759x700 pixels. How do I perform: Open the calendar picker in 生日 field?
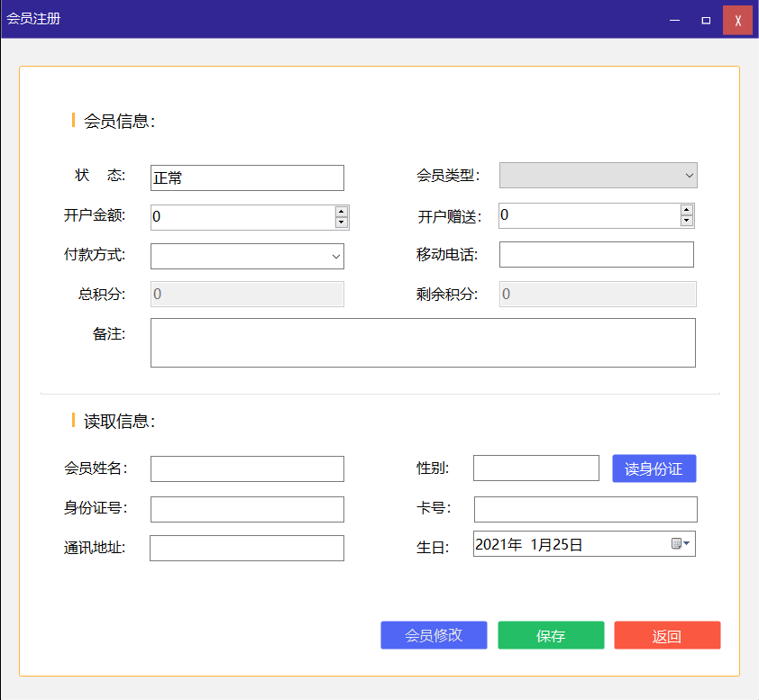681,543
